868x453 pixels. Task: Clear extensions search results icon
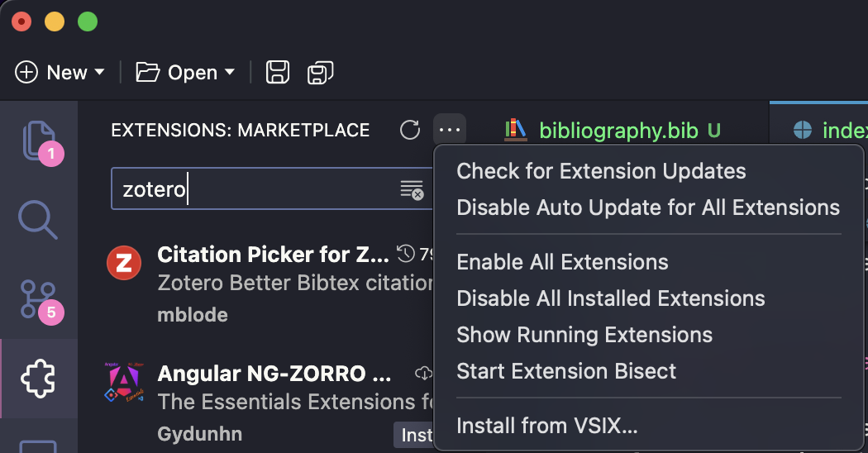pyautogui.click(x=412, y=189)
